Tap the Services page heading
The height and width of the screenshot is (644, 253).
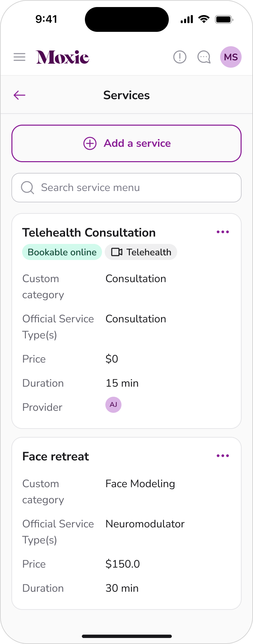(127, 95)
